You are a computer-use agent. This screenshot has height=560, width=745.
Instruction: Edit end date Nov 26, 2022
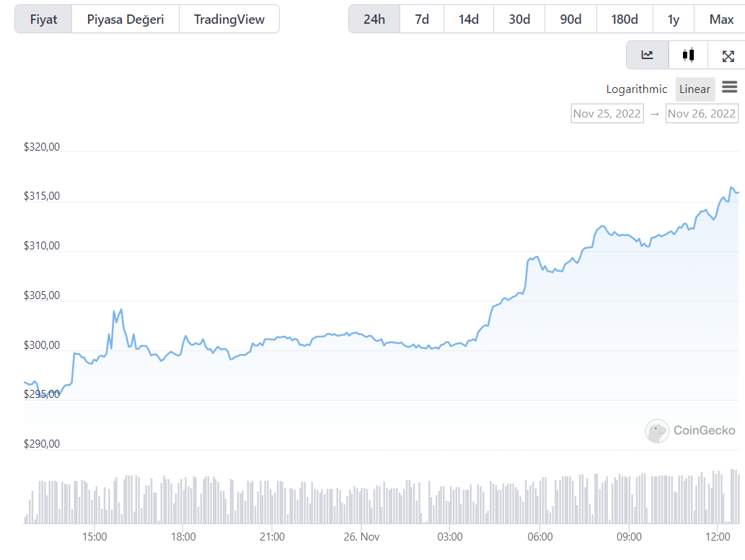[x=702, y=114]
